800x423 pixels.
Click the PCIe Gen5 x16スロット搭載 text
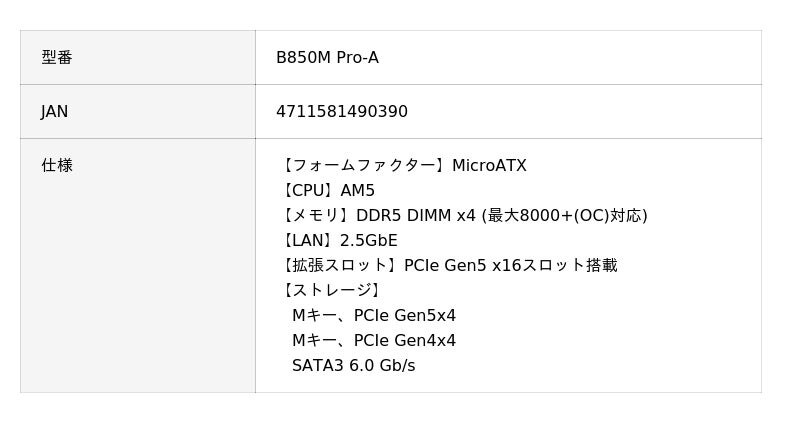click(x=511, y=266)
